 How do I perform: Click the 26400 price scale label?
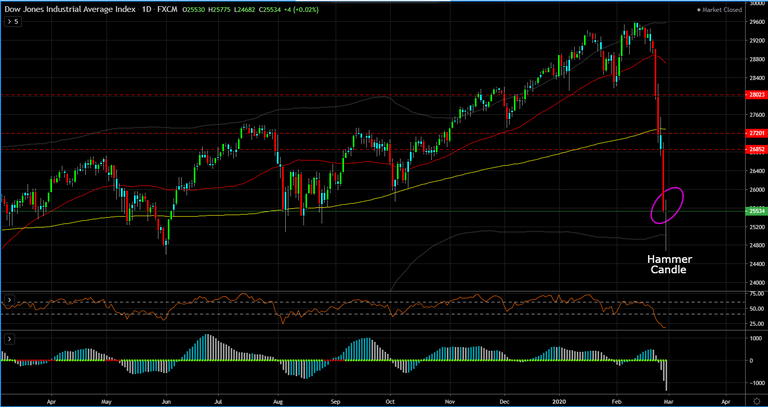(x=755, y=171)
